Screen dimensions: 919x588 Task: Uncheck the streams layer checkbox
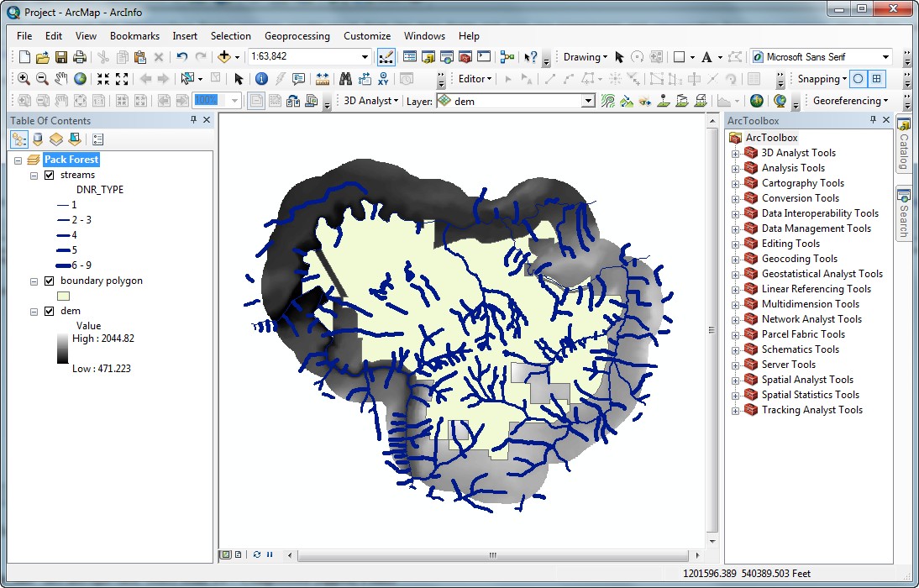49,175
